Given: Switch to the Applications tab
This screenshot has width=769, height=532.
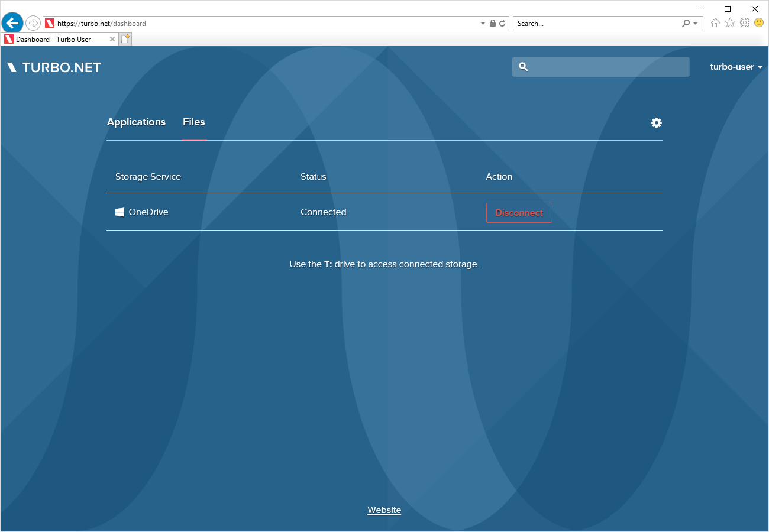Looking at the screenshot, I should point(136,122).
